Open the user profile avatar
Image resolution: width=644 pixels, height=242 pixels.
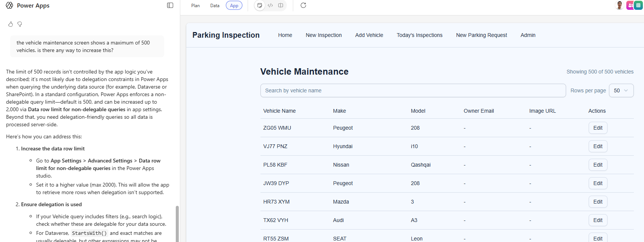619,5
